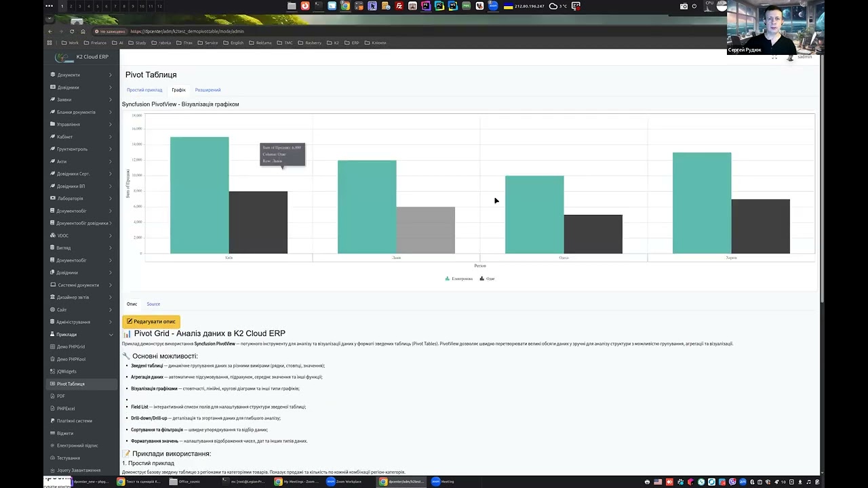The height and width of the screenshot is (488, 868).
Task: Toggle the Електроніка legend series
Action: (x=459, y=279)
